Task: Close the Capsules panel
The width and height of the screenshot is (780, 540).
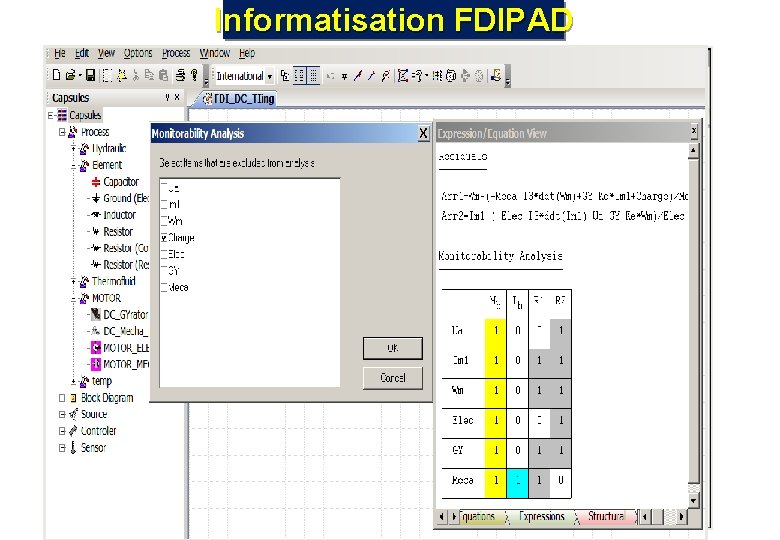Action: point(177,97)
